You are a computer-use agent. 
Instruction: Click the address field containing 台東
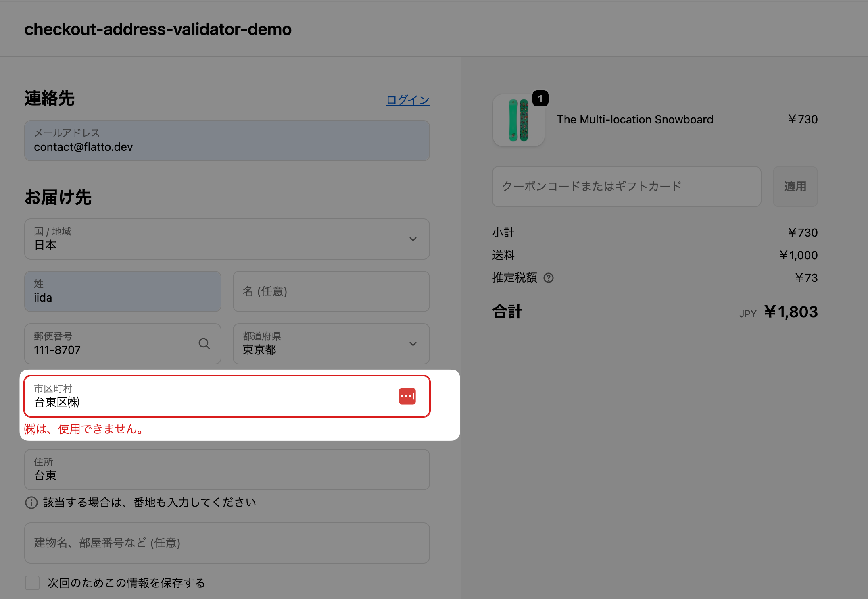[x=227, y=470]
